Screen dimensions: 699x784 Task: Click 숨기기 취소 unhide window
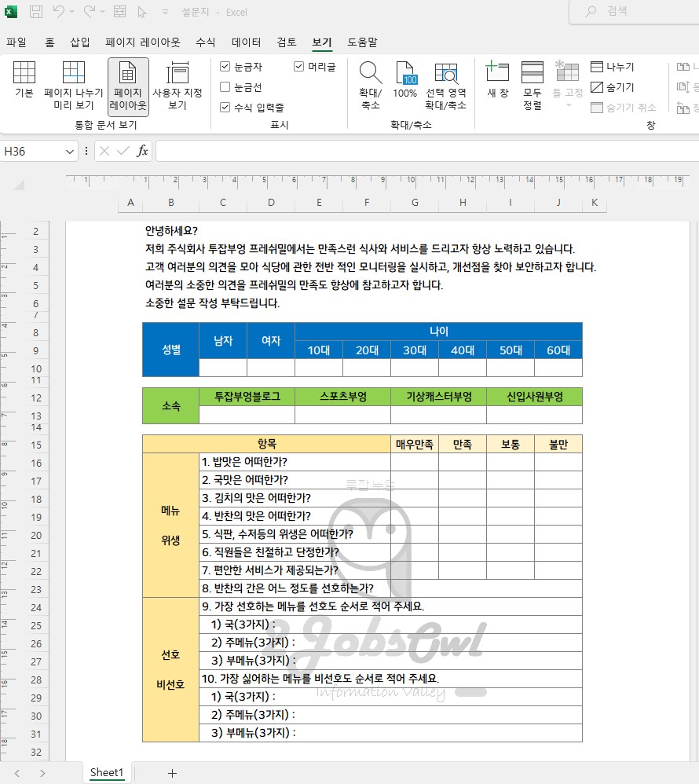coord(623,108)
